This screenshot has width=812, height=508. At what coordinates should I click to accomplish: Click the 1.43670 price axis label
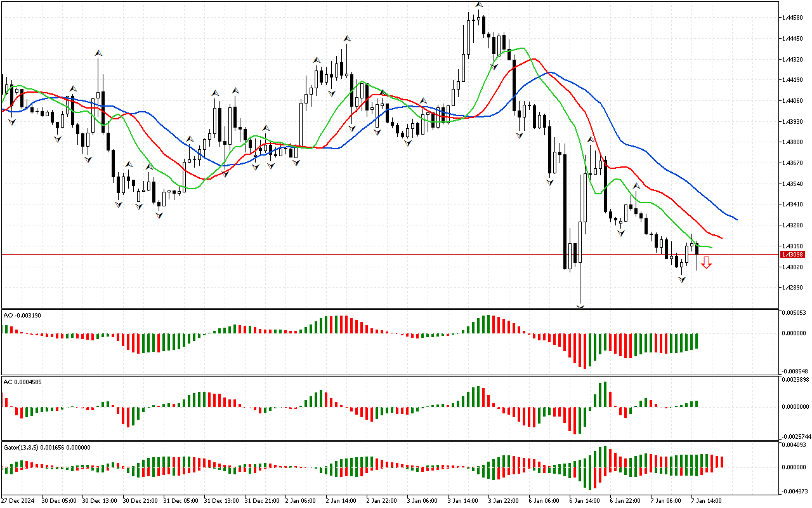point(794,163)
